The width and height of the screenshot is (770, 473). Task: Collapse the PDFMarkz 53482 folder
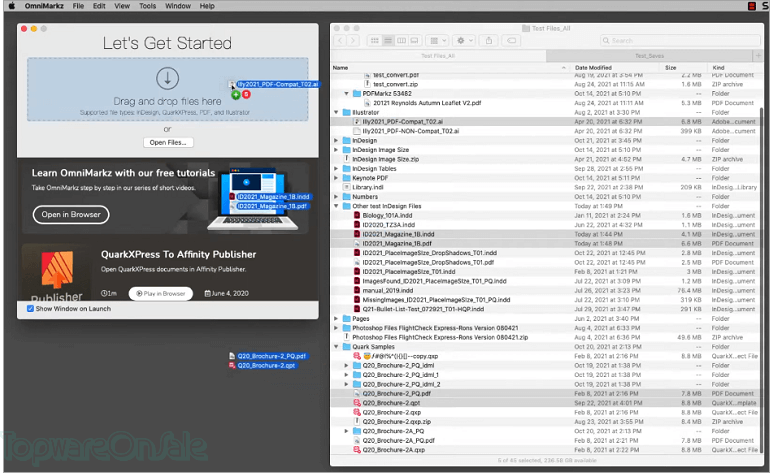(x=346, y=93)
